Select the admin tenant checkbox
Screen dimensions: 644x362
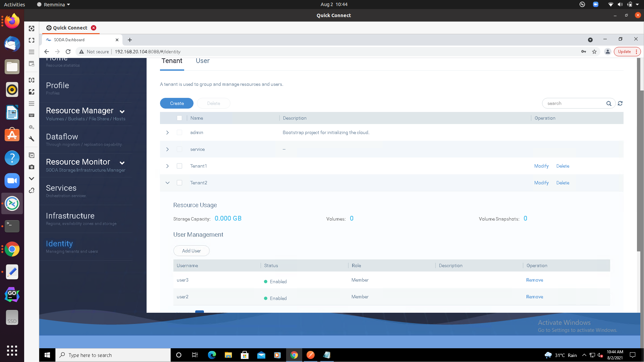tap(179, 132)
